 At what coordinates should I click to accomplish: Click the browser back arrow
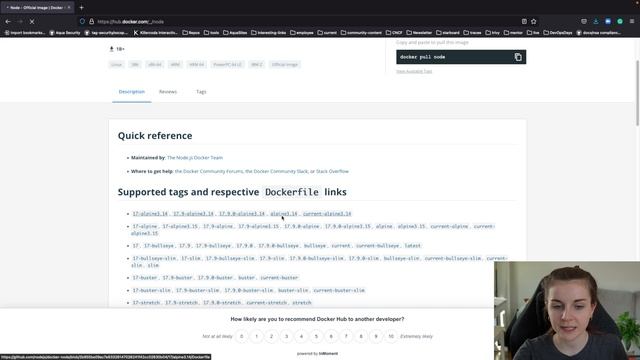pos(8,21)
